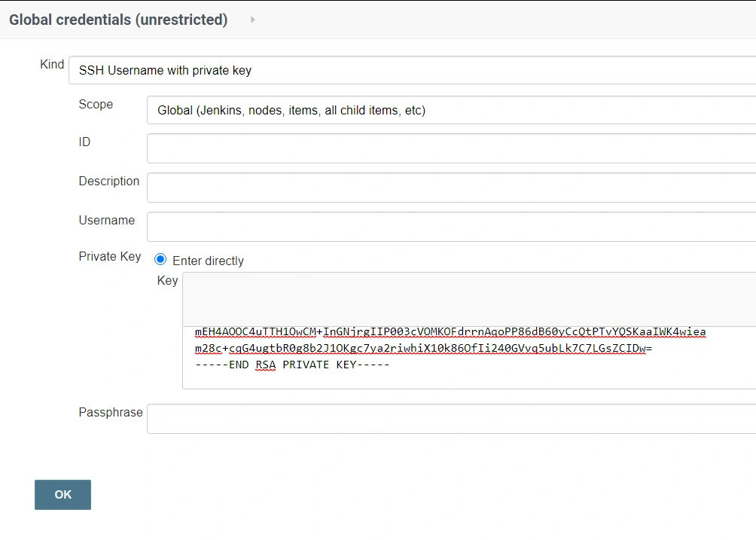Click the Enter directly label text
This screenshot has width=756, height=540.
coord(208,261)
